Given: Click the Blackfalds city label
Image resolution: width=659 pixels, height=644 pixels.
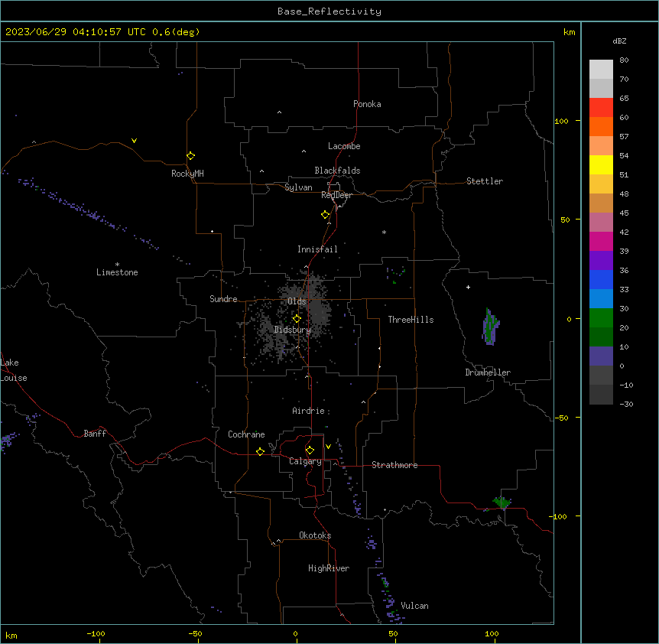Looking at the screenshot, I should coord(337,171).
